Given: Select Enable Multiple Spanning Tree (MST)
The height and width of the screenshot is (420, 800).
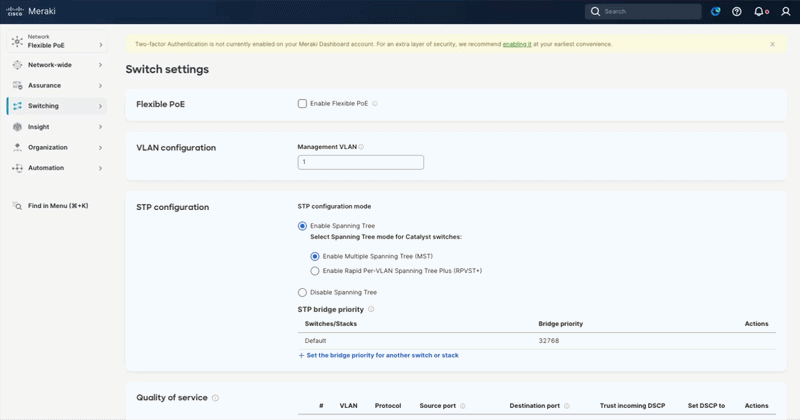Looking at the screenshot, I should (315, 256).
